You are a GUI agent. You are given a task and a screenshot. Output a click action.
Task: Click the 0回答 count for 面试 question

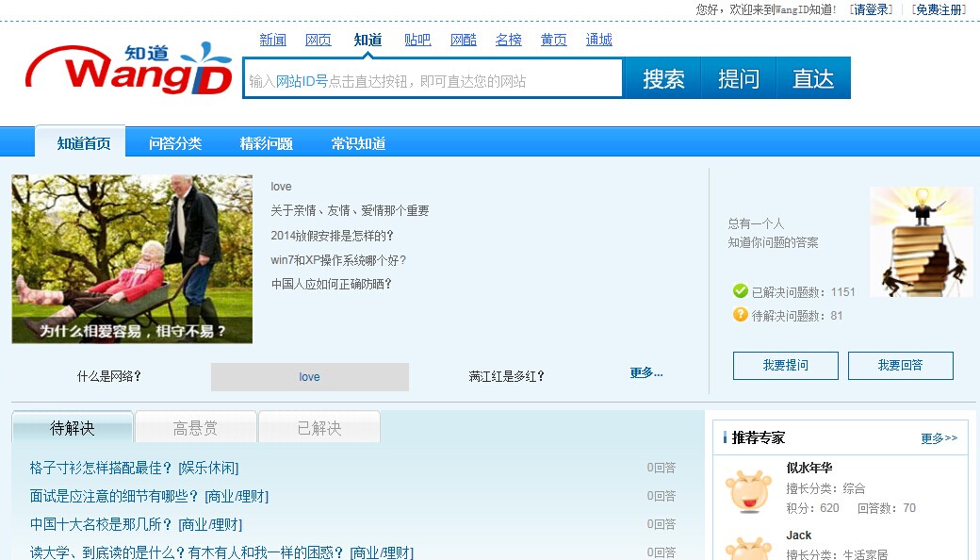pyautogui.click(x=661, y=496)
